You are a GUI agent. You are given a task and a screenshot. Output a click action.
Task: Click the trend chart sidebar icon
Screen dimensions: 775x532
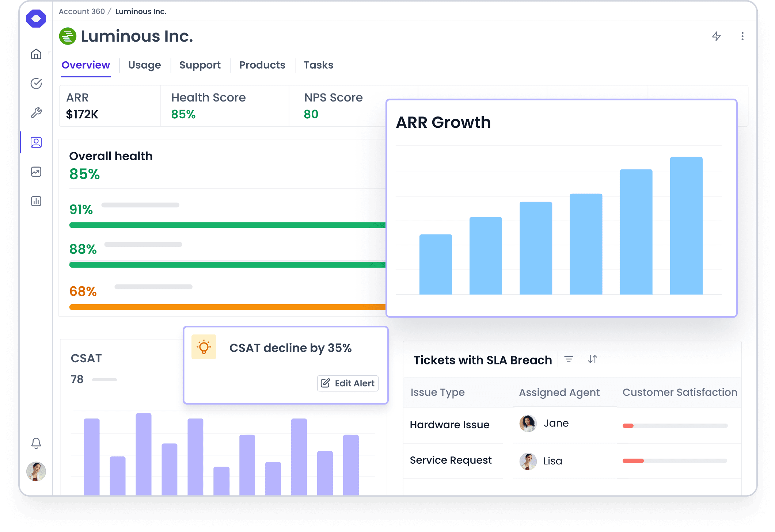(36, 172)
